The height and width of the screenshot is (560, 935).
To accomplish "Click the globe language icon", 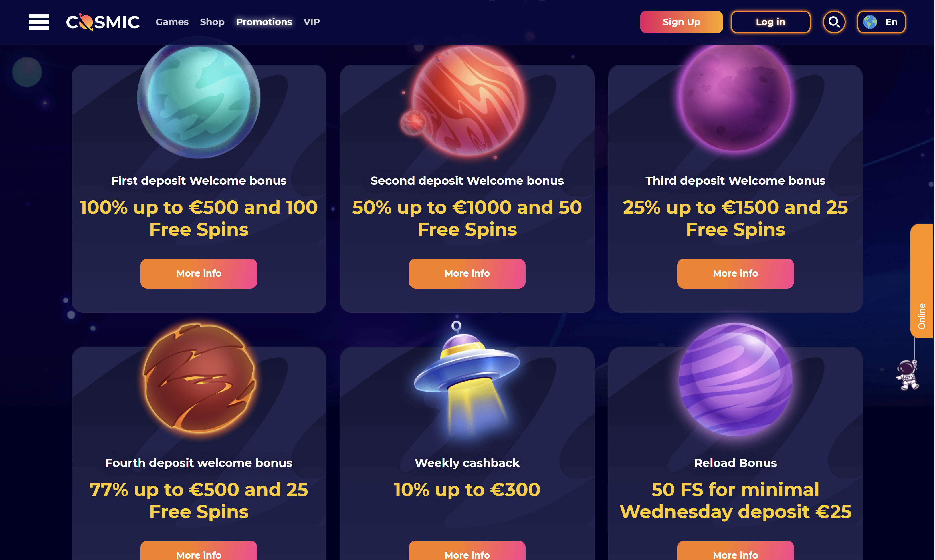I will pos(870,22).
